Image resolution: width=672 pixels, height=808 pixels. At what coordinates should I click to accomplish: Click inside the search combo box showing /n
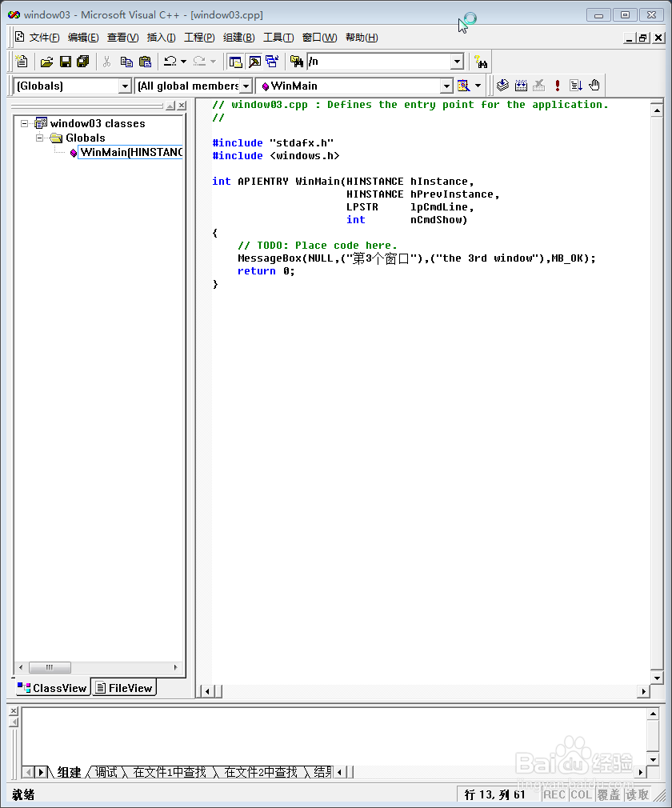[376, 61]
